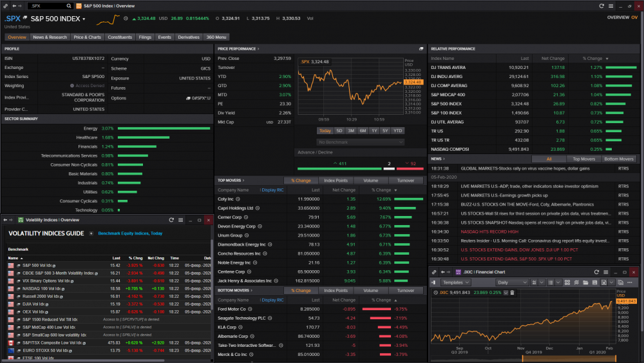Click info icon next to Coty Inc
Viewport: 644px width, 363px height.
tap(238, 199)
